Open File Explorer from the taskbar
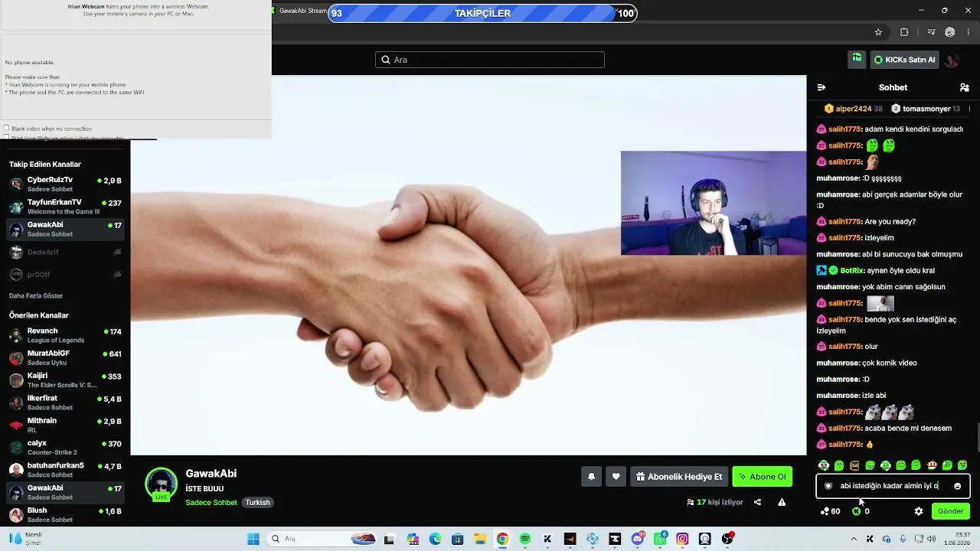980x551 pixels. [480, 539]
